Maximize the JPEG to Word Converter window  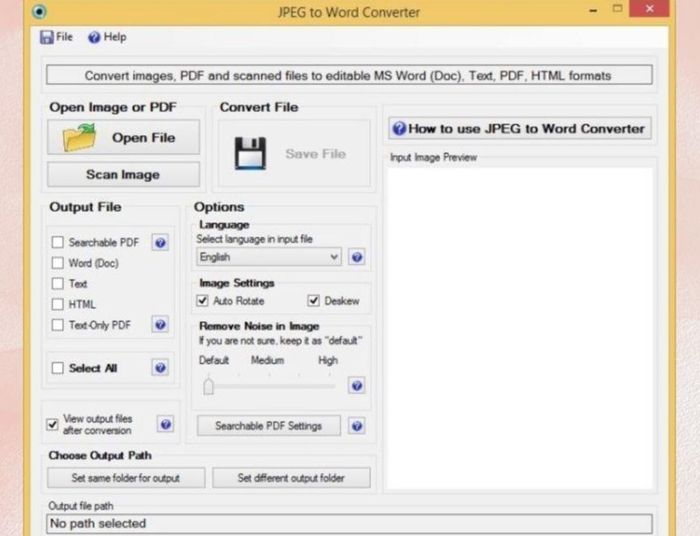pos(617,9)
